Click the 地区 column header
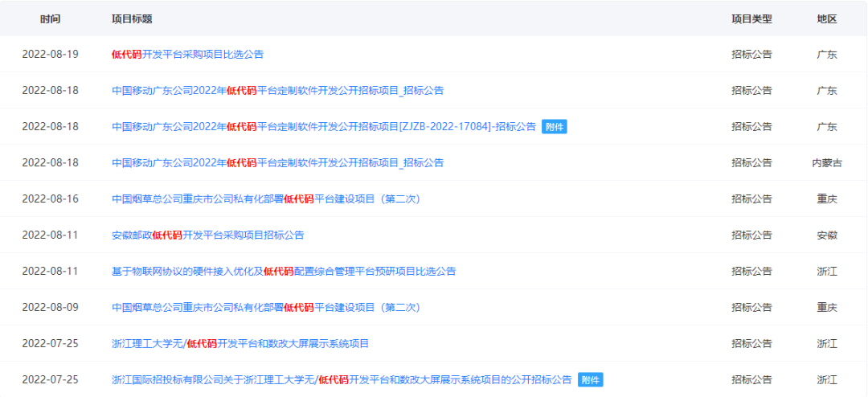This screenshot has width=868, height=397. click(826, 18)
